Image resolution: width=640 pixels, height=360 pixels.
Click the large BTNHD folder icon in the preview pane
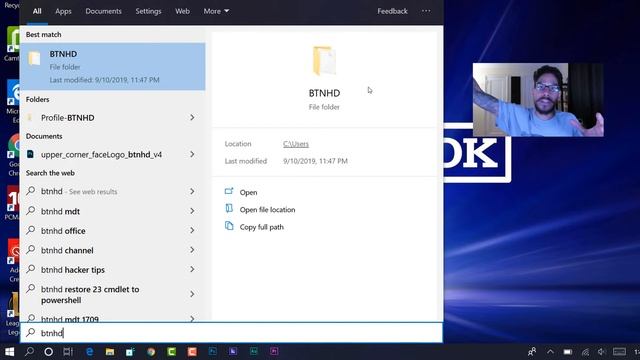tap(324, 61)
